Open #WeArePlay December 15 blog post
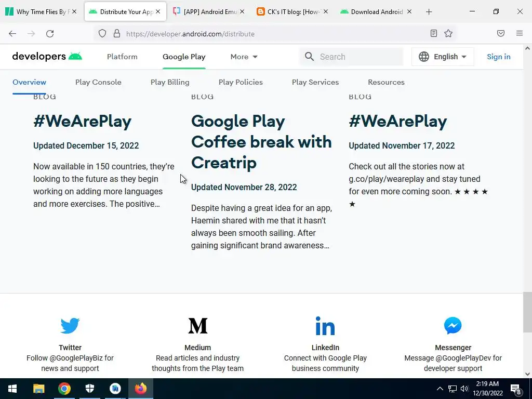 click(83, 121)
